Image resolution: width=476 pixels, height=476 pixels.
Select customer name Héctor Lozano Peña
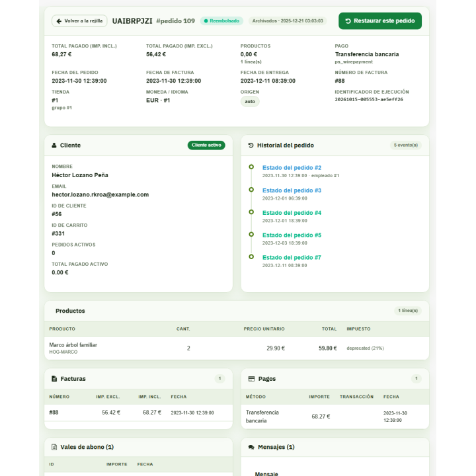coord(80,175)
